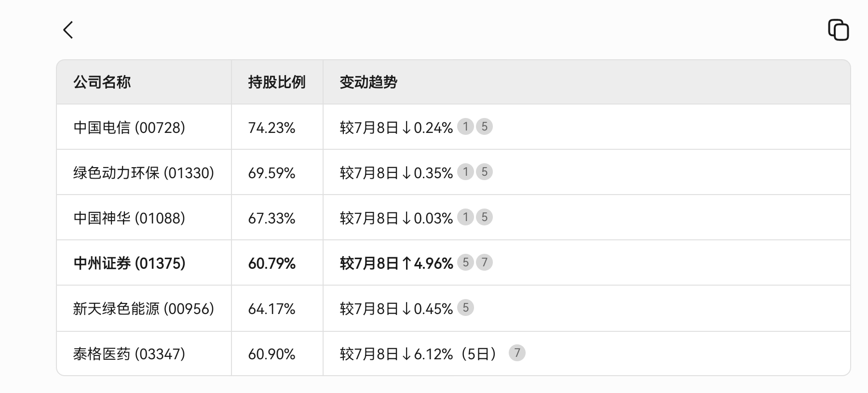
Task: Open citation 5 in 中国神华 row
Action: click(x=485, y=217)
